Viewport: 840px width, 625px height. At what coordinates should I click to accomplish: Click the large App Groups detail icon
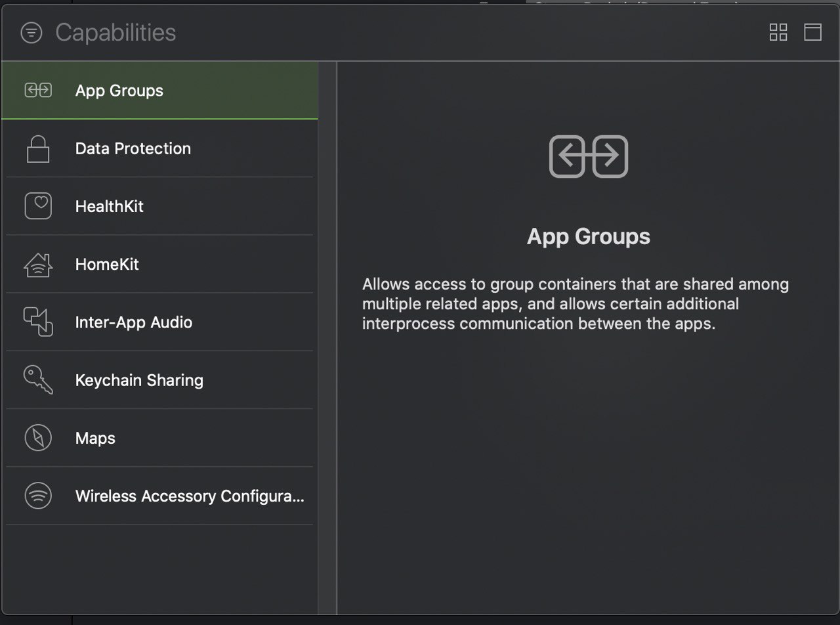589,156
